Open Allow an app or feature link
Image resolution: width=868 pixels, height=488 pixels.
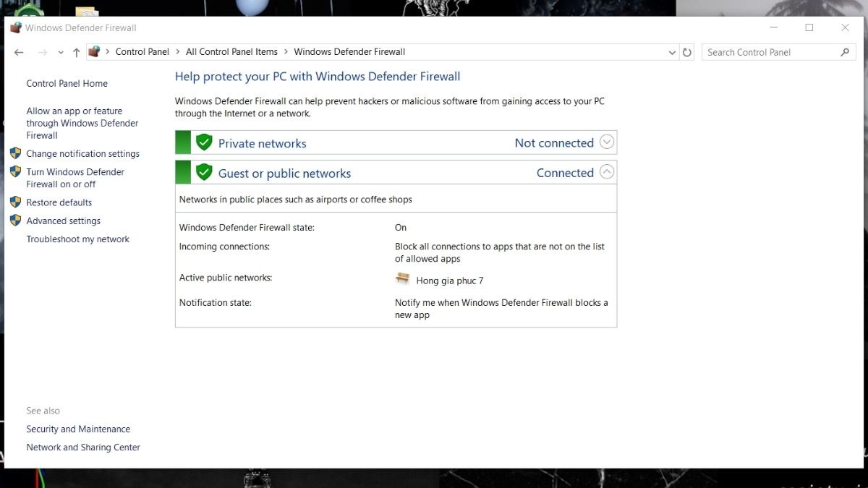(82, 123)
